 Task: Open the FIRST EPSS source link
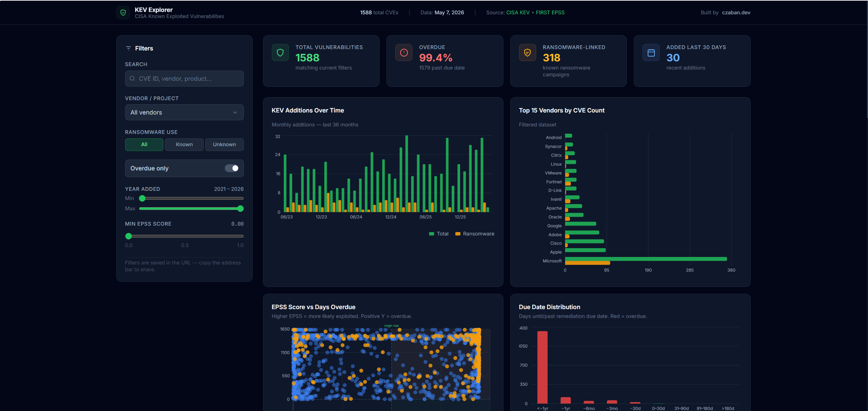[x=550, y=13]
